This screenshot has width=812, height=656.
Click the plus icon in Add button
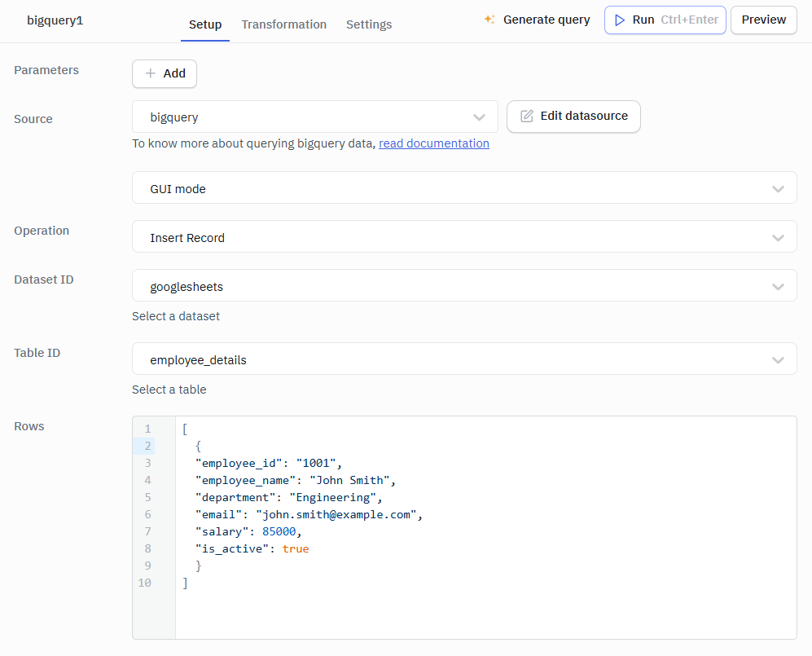150,73
